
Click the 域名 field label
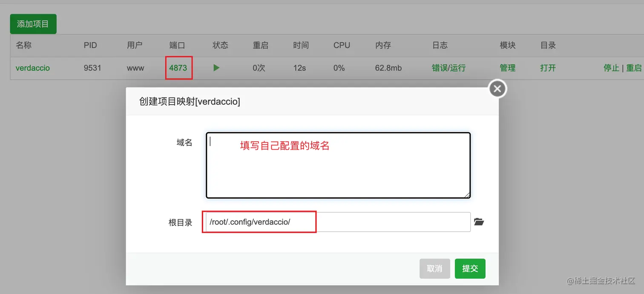[x=184, y=143]
